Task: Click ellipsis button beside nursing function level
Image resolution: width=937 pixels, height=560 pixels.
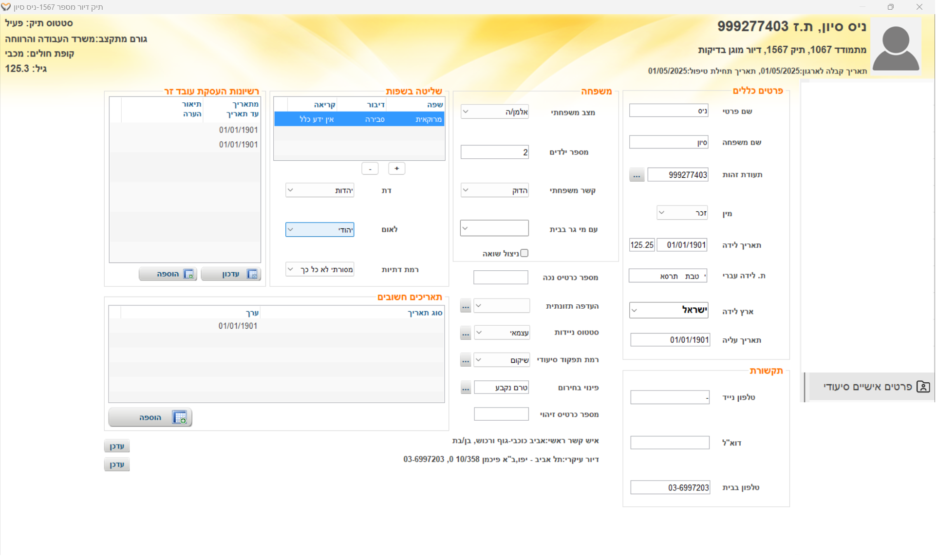Action: point(466,360)
